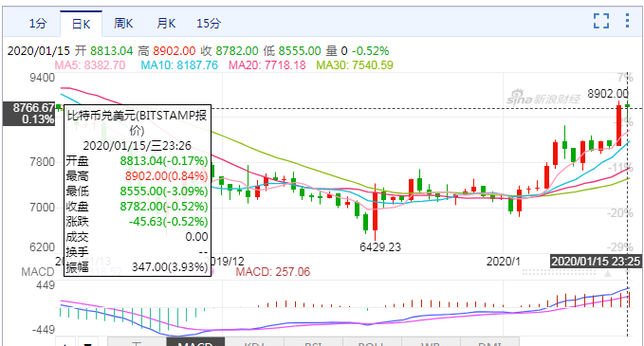Switch to 月K monthly chart
644x346 pixels.
pos(166,24)
